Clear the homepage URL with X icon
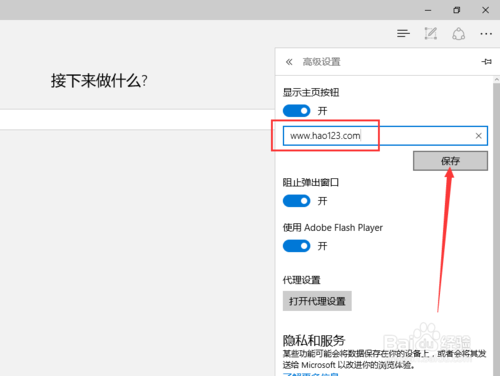The height and width of the screenshot is (376, 500). 478,136
